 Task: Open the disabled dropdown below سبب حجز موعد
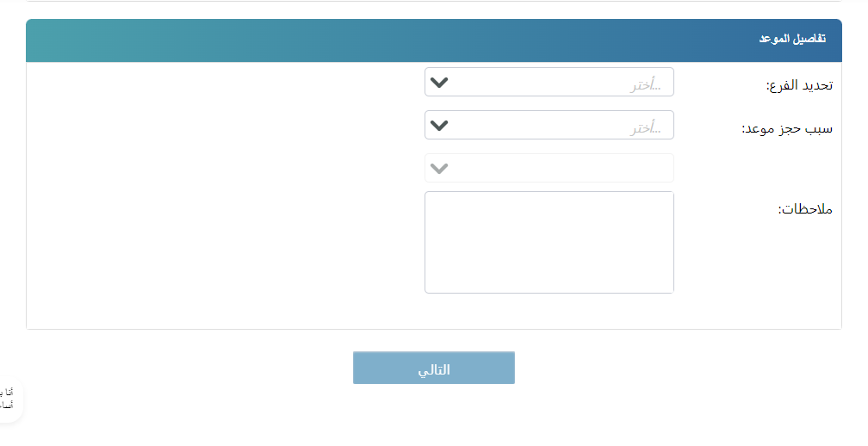coord(549,168)
